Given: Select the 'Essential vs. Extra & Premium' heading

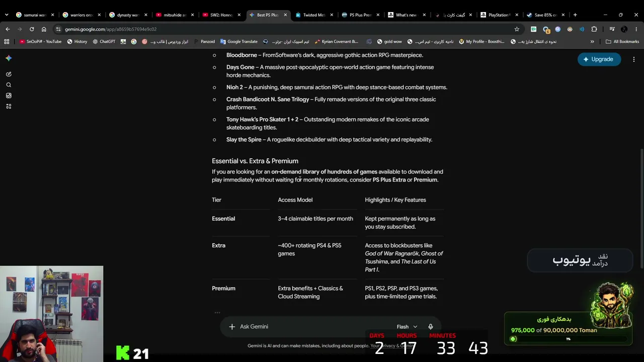Looking at the screenshot, I should 255,161.
